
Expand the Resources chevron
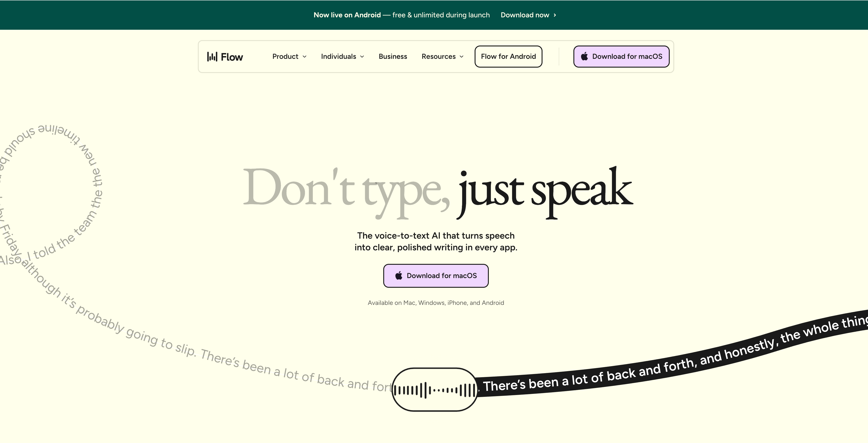[x=462, y=57]
